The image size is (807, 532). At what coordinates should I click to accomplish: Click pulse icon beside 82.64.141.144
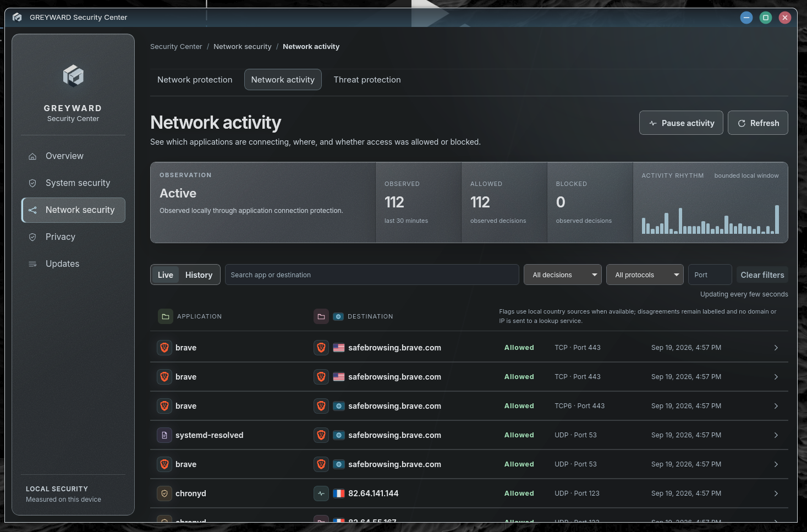click(x=321, y=493)
